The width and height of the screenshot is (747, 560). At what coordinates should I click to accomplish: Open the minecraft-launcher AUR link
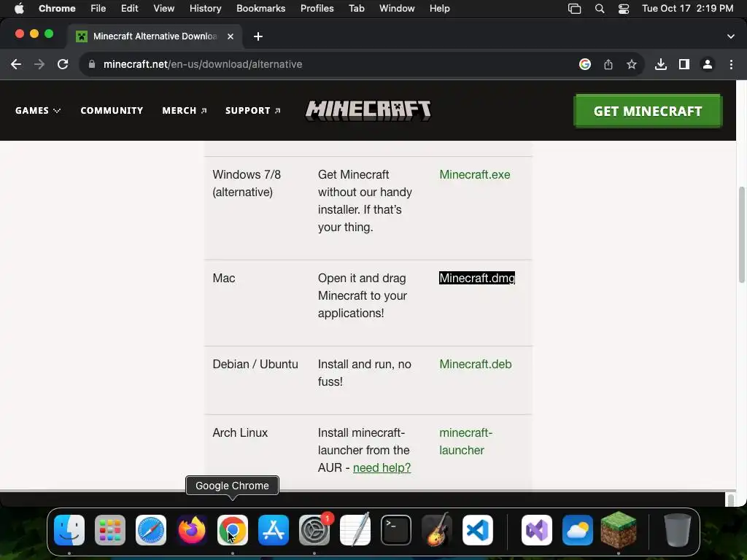click(466, 441)
